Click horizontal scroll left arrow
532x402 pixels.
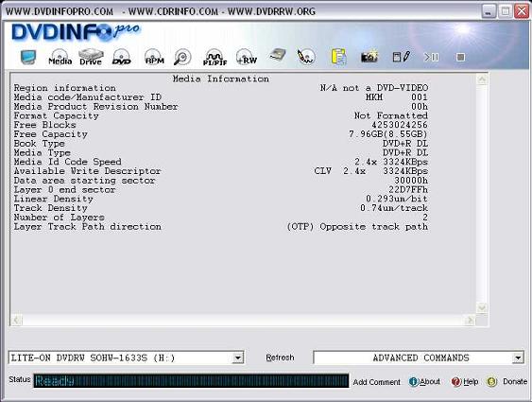point(17,320)
